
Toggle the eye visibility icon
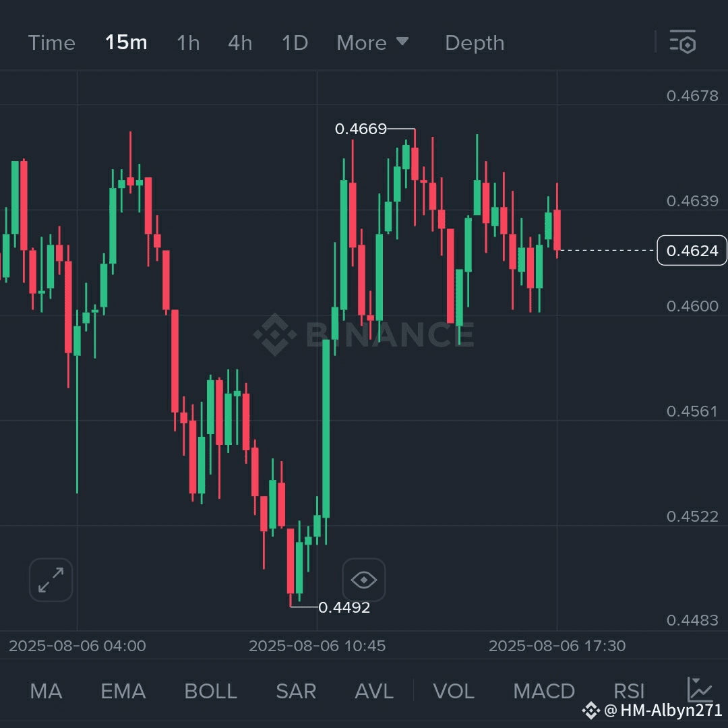364,580
